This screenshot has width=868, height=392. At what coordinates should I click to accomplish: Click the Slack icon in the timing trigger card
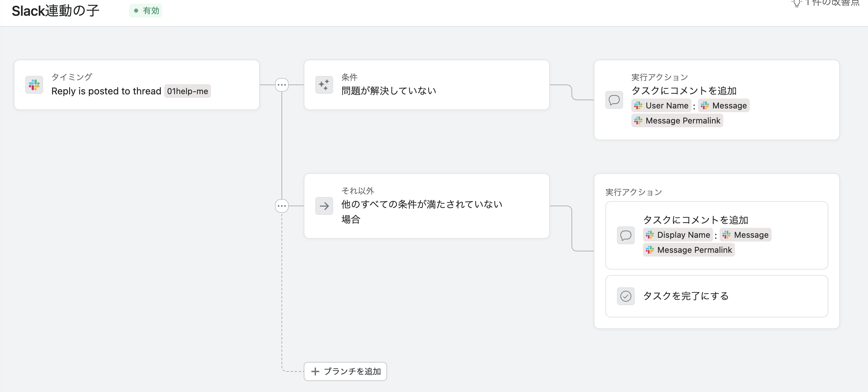tap(34, 85)
